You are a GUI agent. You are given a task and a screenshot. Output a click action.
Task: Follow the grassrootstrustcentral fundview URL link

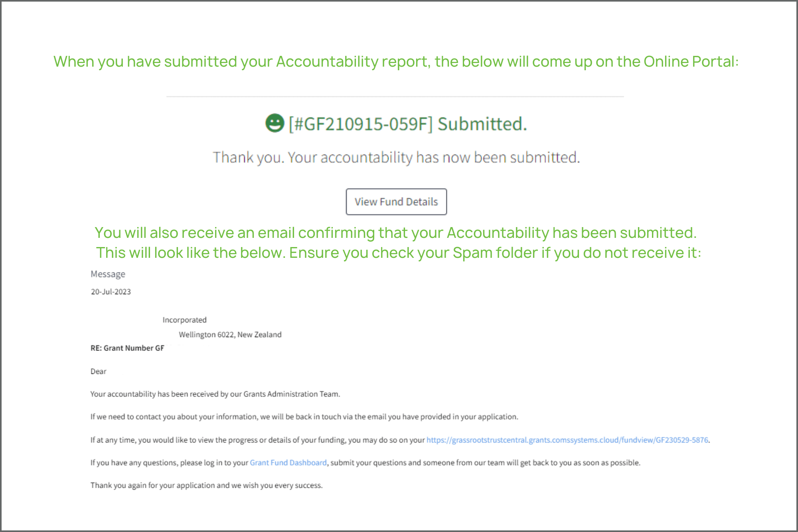(567, 440)
